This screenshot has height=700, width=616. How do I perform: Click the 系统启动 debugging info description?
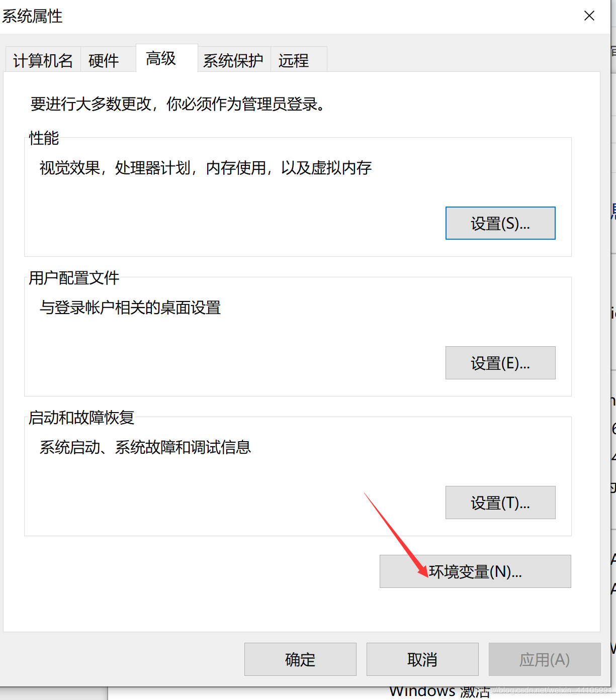coord(145,447)
